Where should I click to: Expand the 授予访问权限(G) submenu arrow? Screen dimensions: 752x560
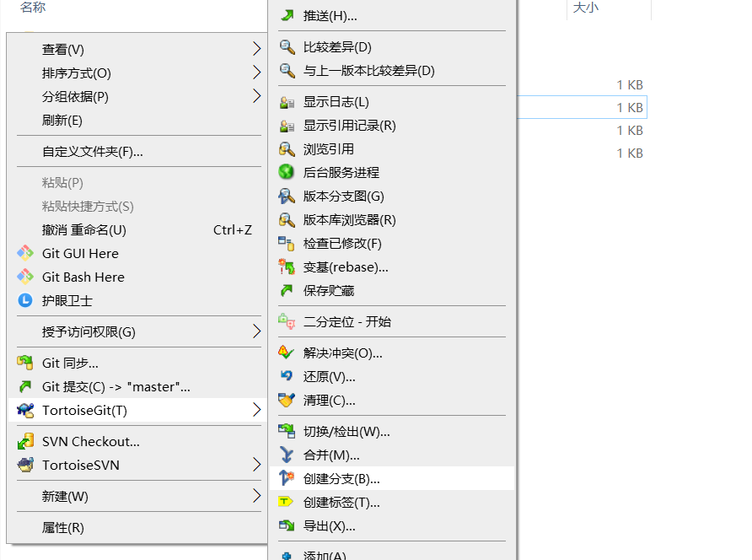coord(257,331)
